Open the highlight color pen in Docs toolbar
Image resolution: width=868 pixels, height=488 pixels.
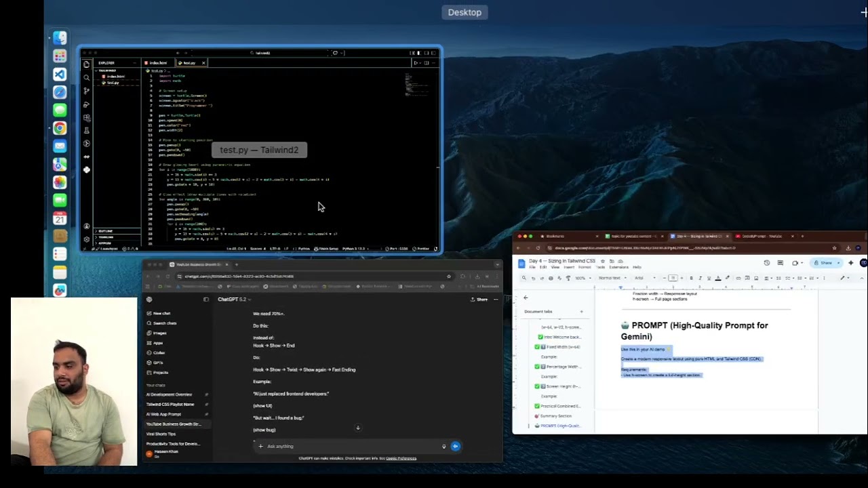click(x=728, y=278)
